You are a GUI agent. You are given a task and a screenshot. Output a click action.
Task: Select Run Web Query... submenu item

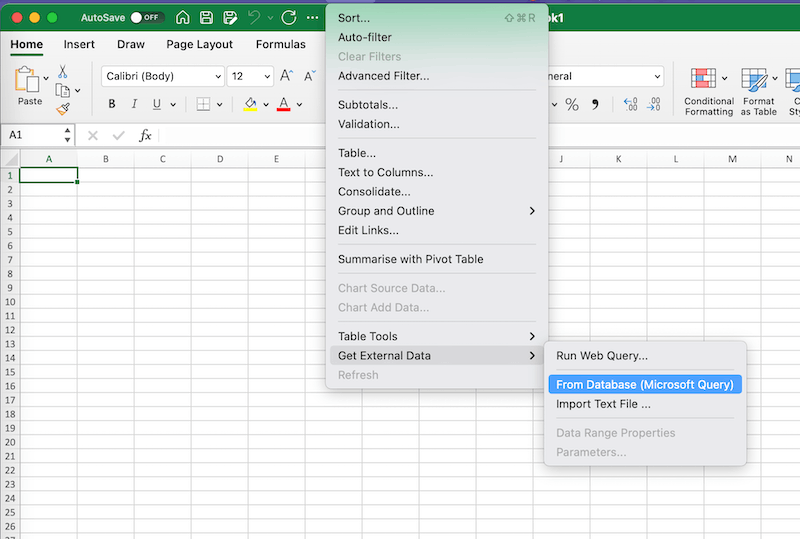(x=645, y=356)
